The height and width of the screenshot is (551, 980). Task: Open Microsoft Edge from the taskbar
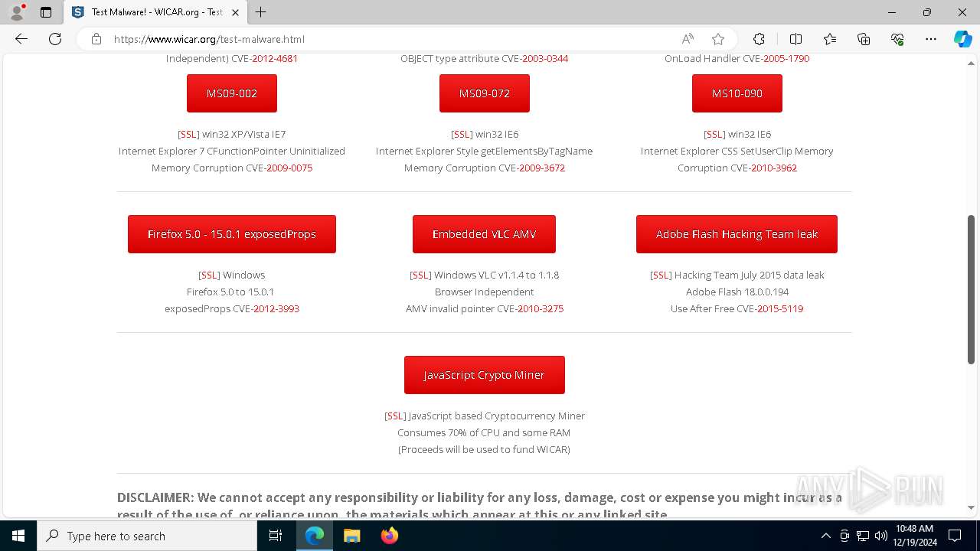tap(315, 536)
